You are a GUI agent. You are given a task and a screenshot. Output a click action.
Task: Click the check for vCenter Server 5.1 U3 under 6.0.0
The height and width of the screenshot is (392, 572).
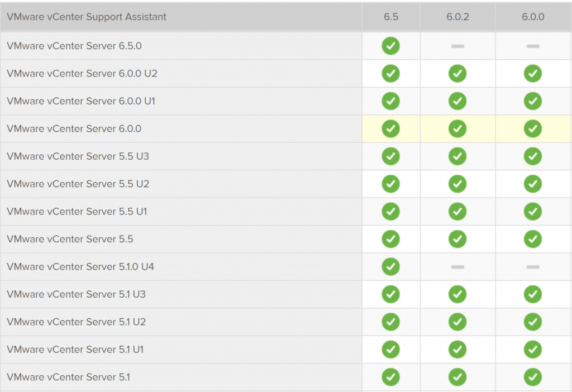coord(533,294)
